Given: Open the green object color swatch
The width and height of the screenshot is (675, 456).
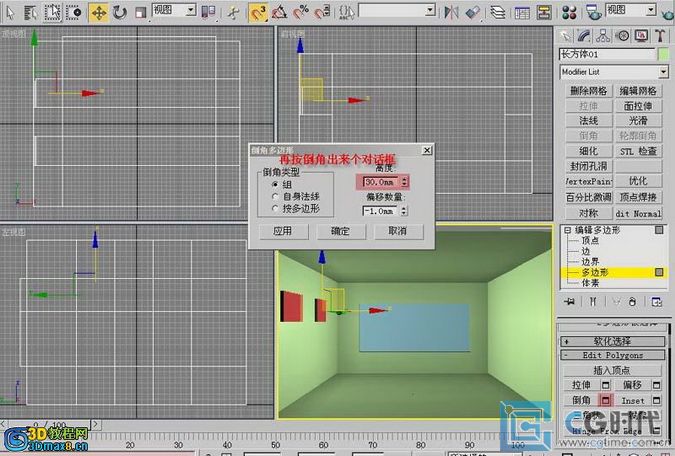Looking at the screenshot, I should [663, 54].
